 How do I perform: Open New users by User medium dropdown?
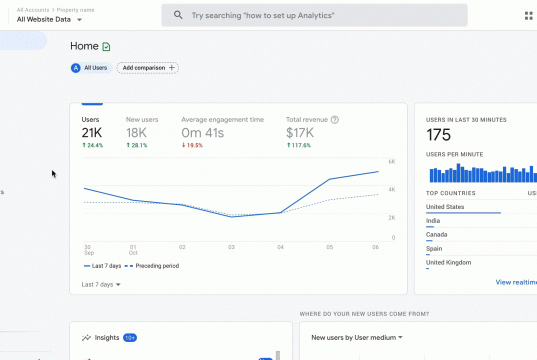[x=357, y=338]
